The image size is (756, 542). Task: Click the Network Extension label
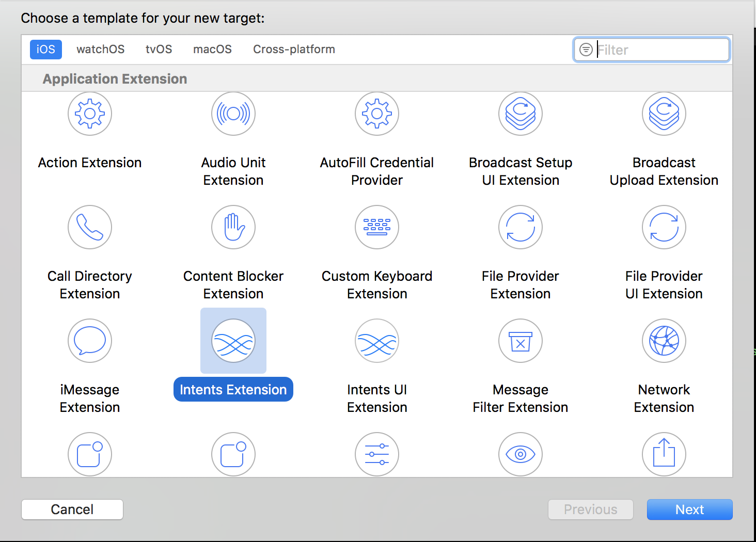point(664,398)
